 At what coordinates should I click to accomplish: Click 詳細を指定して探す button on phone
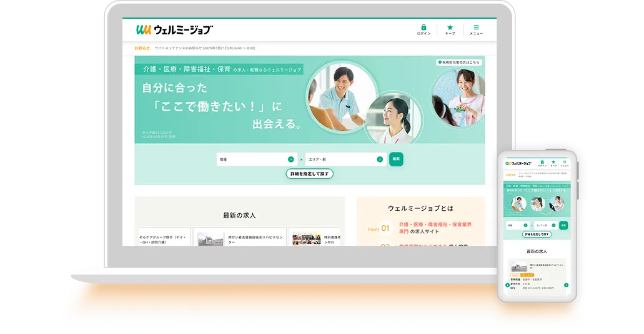[537, 235]
